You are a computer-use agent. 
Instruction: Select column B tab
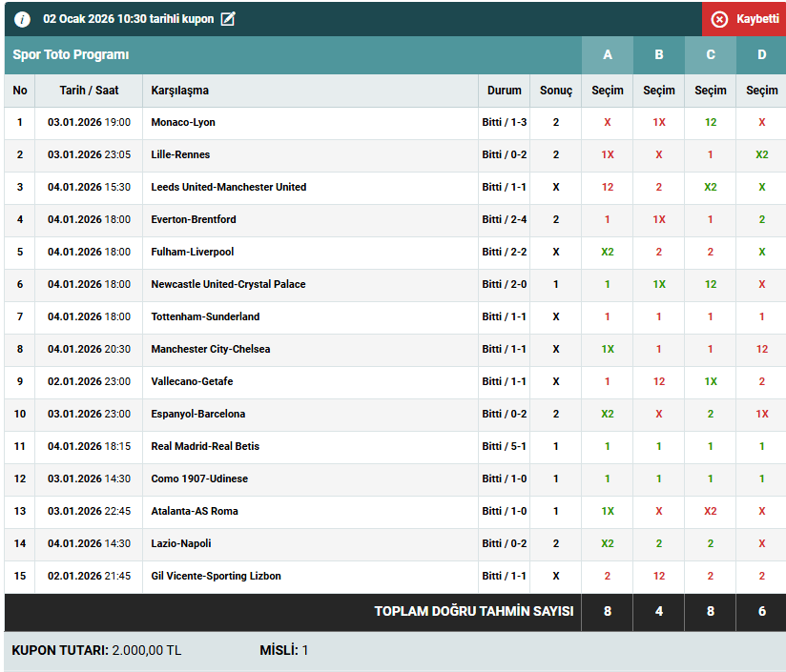[x=659, y=55]
